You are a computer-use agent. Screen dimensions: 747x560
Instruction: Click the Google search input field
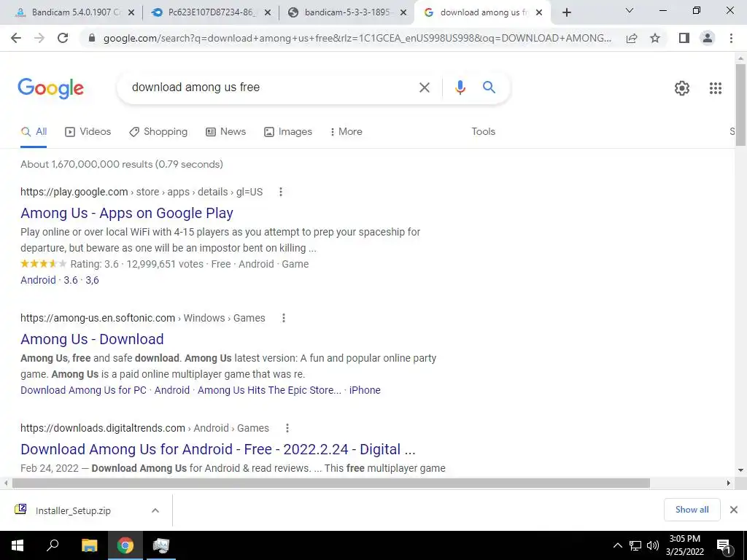(267, 87)
